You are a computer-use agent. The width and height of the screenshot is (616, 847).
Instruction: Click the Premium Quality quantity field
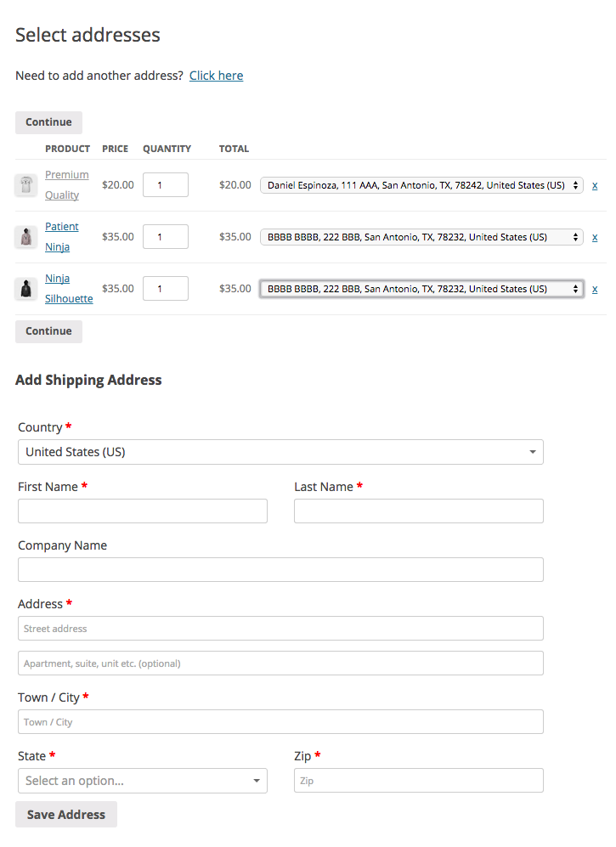tap(166, 185)
